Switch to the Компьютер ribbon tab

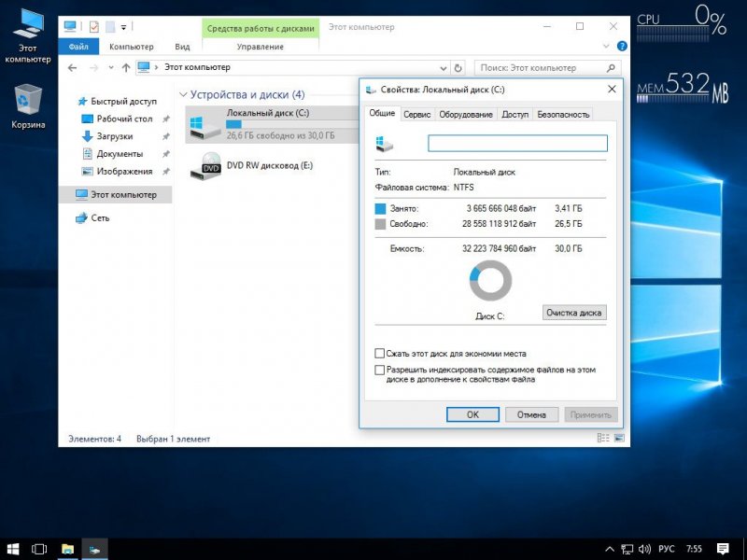pos(131,47)
